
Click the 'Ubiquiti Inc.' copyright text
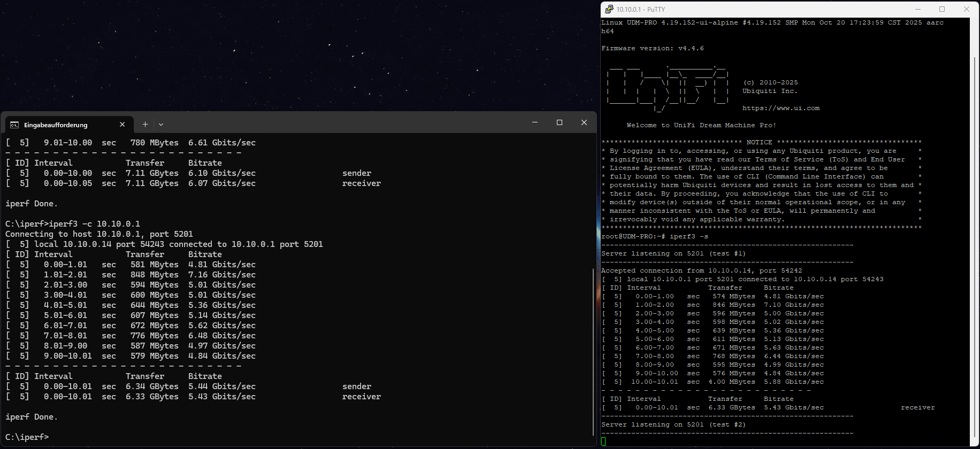tap(770, 91)
